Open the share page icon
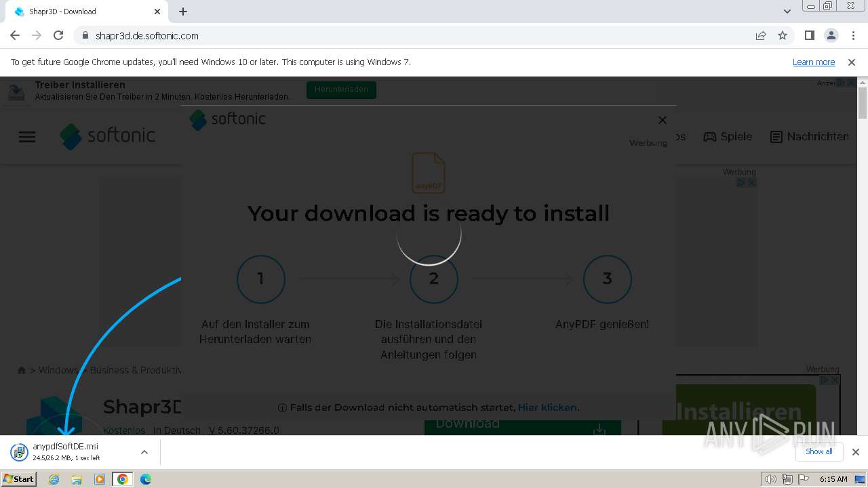The image size is (868, 488). point(761,35)
